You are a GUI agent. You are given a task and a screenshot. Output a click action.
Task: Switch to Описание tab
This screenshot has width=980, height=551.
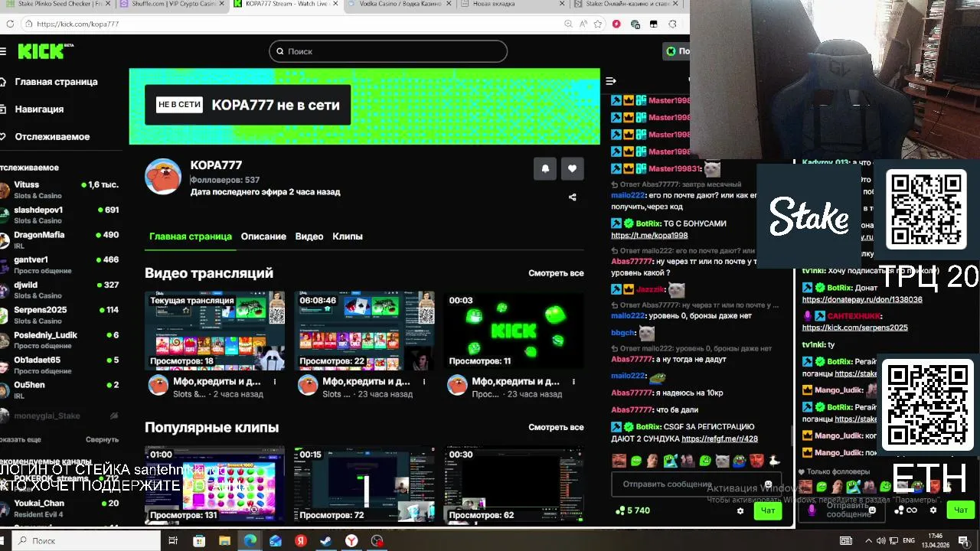click(x=263, y=236)
